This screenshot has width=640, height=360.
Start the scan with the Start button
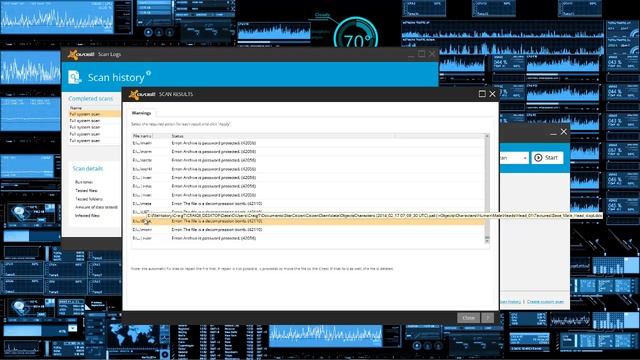(x=547, y=158)
